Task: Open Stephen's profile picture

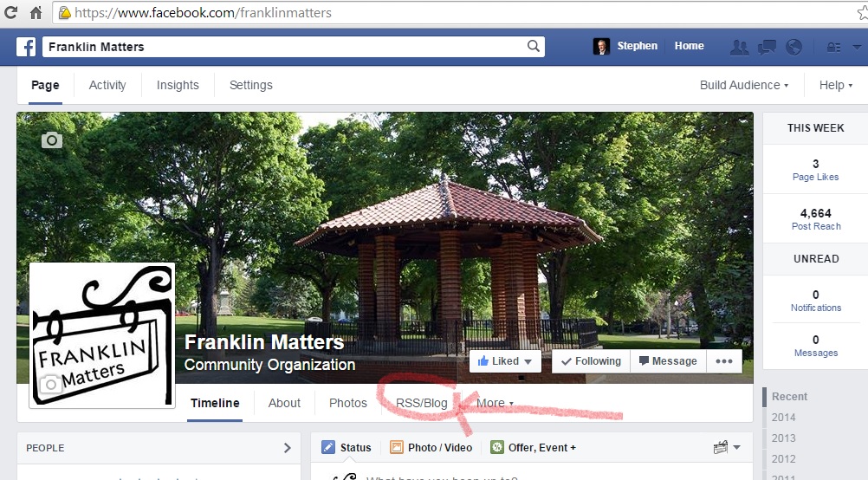Action: pyautogui.click(x=601, y=47)
